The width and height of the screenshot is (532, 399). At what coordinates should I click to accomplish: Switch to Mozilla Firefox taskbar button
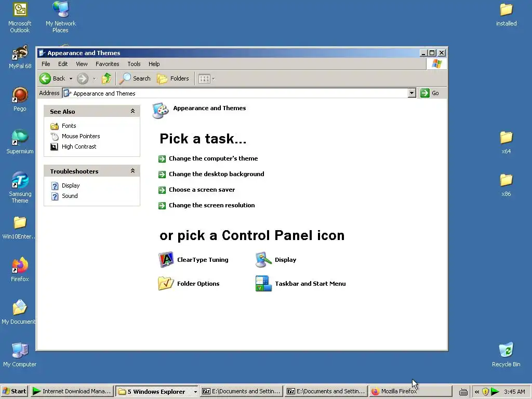coord(410,391)
